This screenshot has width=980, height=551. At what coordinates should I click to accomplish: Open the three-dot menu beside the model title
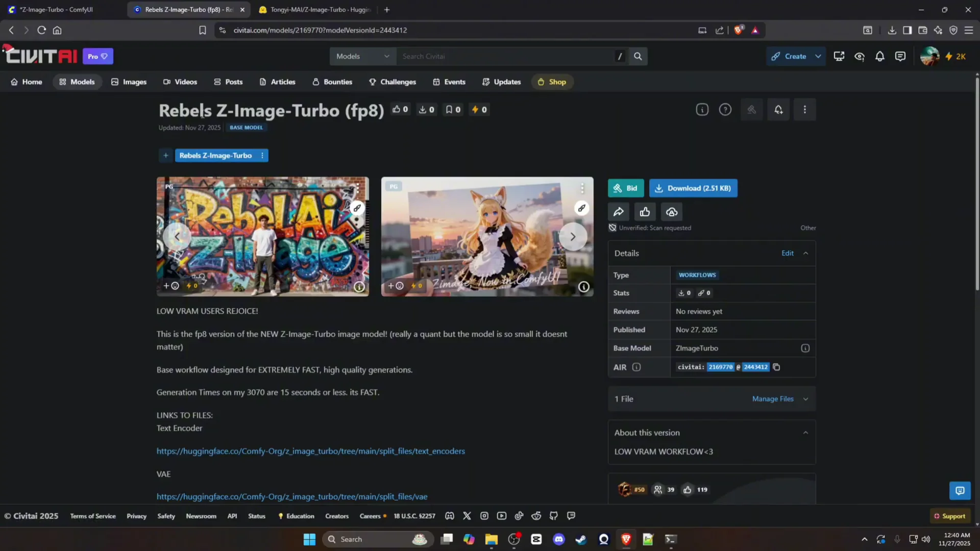pos(804,109)
